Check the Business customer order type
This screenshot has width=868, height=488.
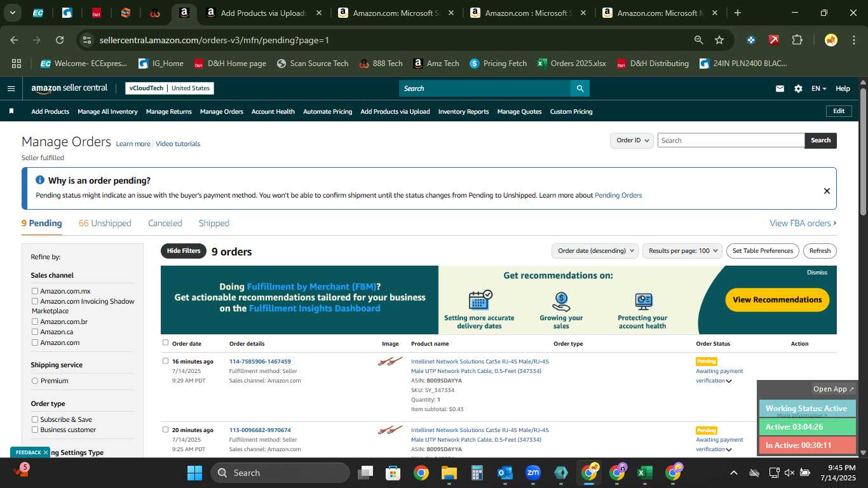click(x=35, y=430)
